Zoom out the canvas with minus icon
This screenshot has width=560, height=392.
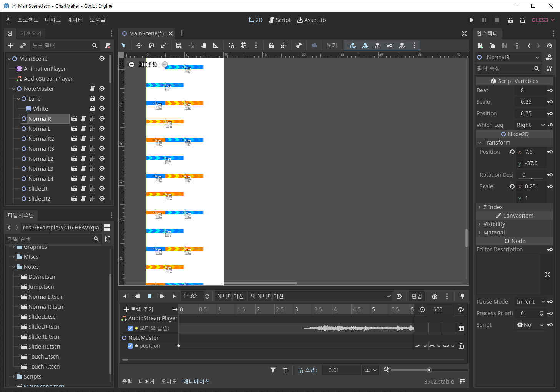click(131, 65)
